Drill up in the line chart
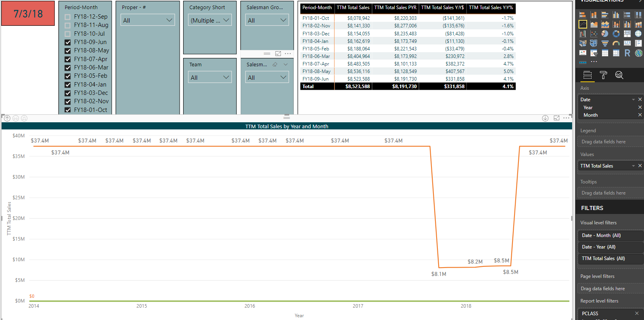Image resolution: width=644 pixels, height=320 pixels. (7, 118)
